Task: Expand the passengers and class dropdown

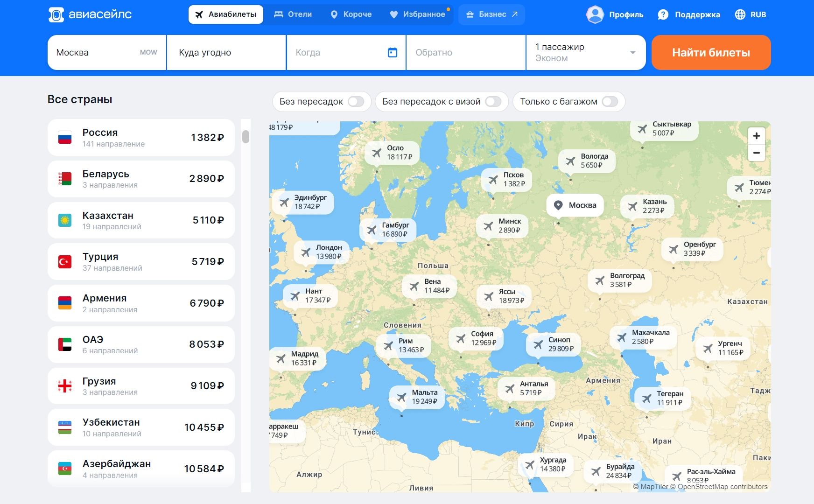Action: [586, 53]
